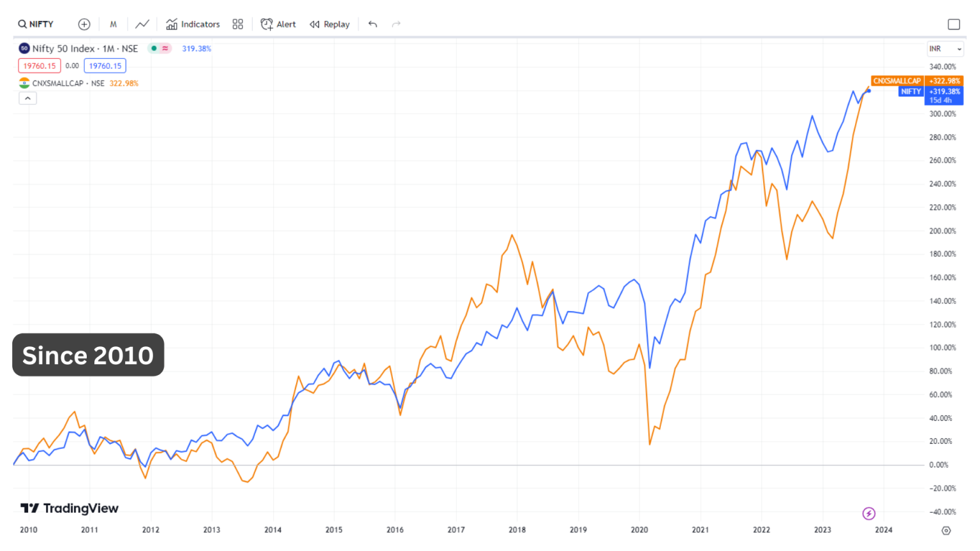Screen dimensions: 980x551
Task: Open the M timeframe menu
Action: click(x=113, y=24)
